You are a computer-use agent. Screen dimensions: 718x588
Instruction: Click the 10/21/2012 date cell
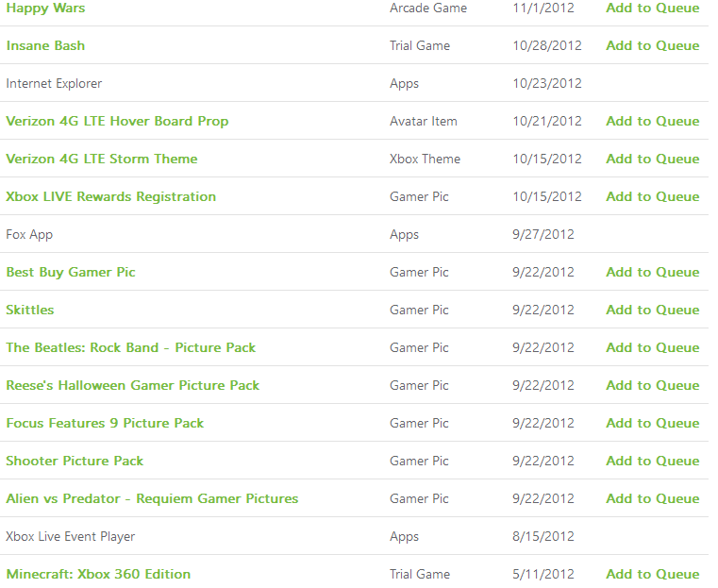click(x=547, y=122)
